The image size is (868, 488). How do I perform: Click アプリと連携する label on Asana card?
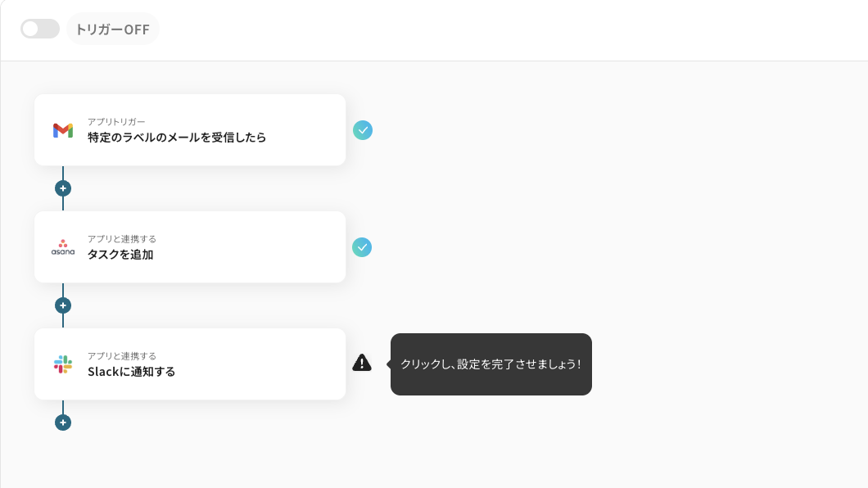point(122,239)
